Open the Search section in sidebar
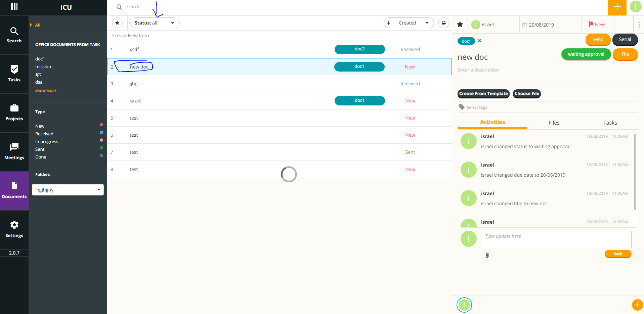The height and width of the screenshot is (314, 644). pos(14,35)
